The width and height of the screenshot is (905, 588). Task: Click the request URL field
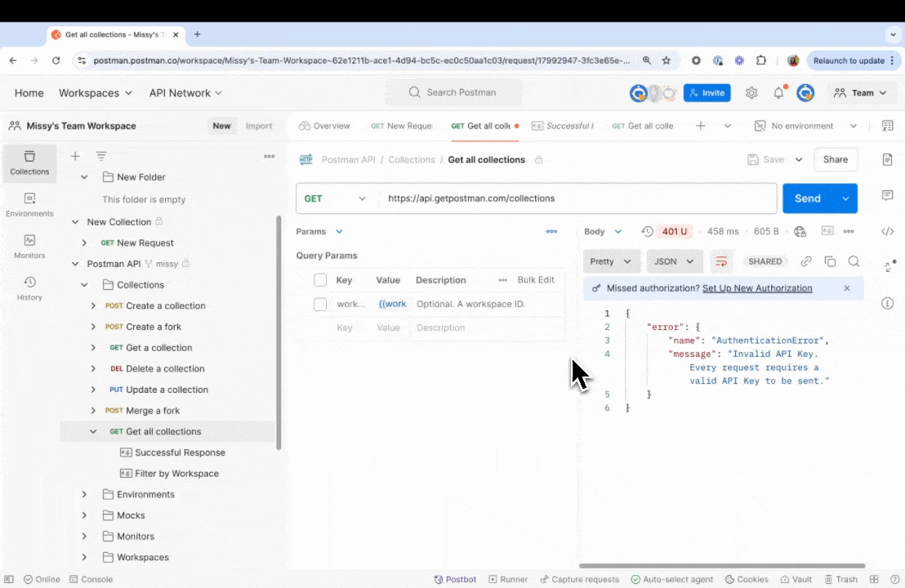pos(578,198)
